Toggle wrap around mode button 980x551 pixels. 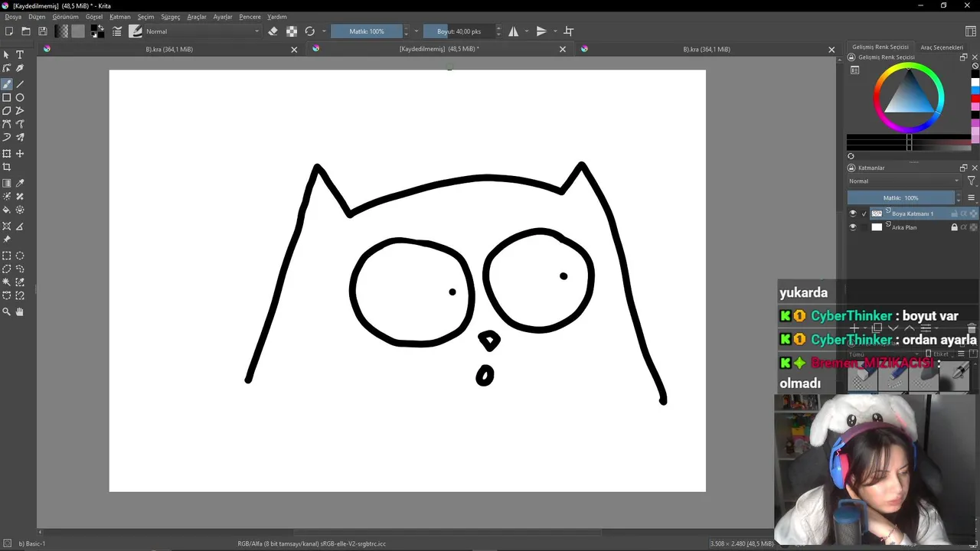click(569, 31)
